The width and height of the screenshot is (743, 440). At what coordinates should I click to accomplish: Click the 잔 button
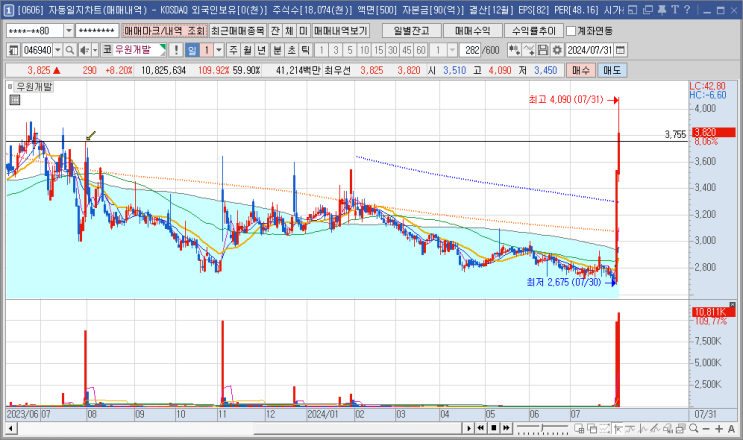point(275,31)
